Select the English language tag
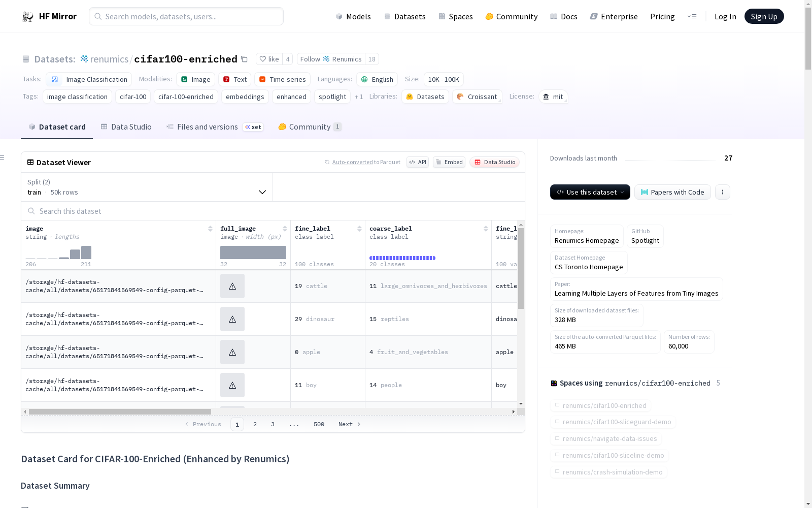The width and height of the screenshot is (812, 508). (x=377, y=79)
